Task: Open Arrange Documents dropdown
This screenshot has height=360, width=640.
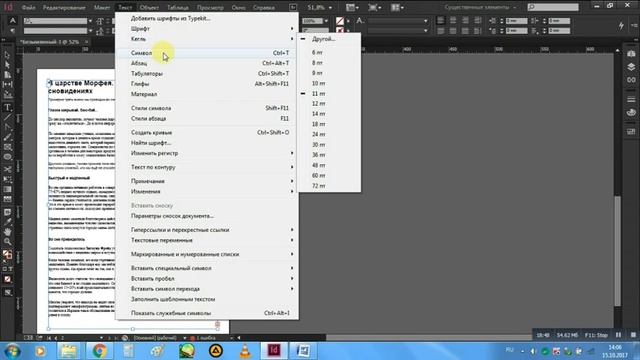Action: click(x=397, y=7)
